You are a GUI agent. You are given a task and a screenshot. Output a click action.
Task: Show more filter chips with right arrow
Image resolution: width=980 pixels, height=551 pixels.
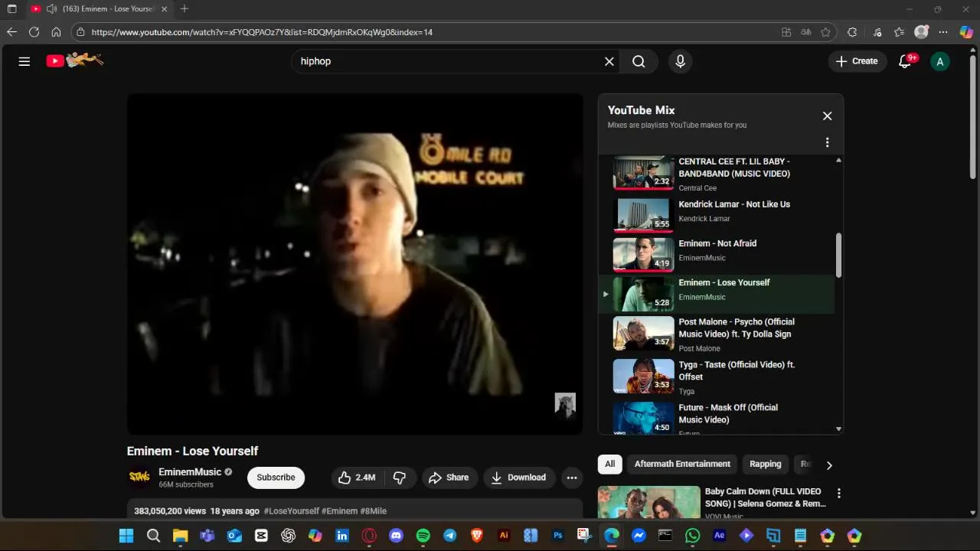(x=828, y=465)
